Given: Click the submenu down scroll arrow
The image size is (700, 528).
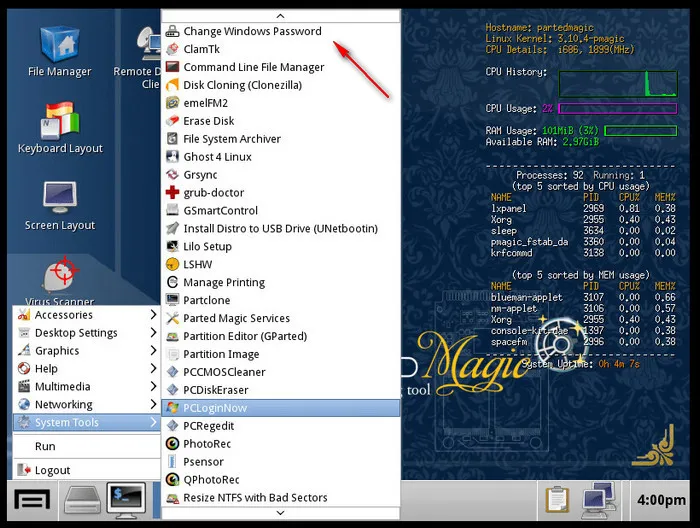Looking at the screenshot, I should [x=280, y=513].
